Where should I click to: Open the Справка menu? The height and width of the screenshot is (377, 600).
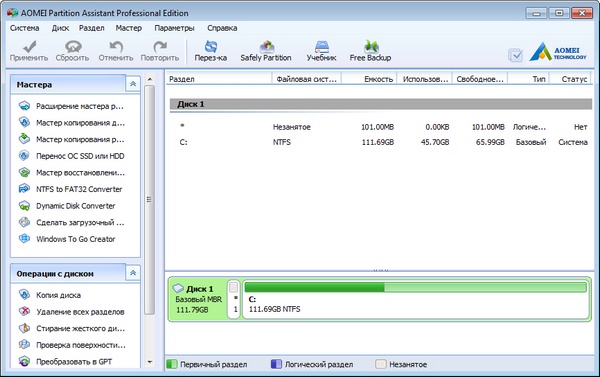tap(222, 28)
